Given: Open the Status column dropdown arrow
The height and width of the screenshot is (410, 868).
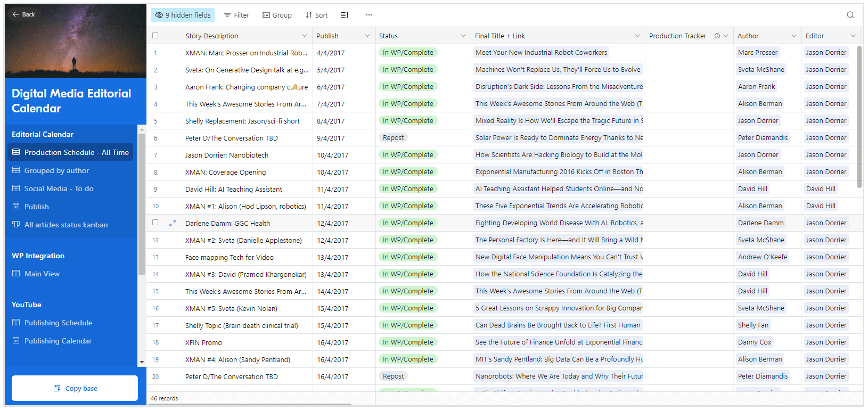Looking at the screenshot, I should coord(463,36).
